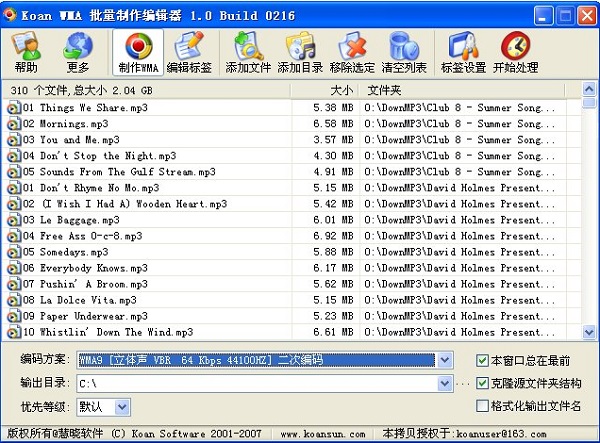Viewport: 600px width, 443px height.
Task: Click file icon of 07 Pushin' A Broom.mp3
Action: tap(14, 285)
